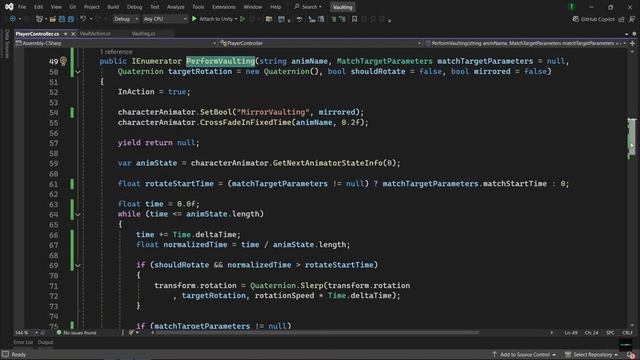Image resolution: width=640 pixels, height=360 pixels.
Task: Open the Assembly-CSharp project dropdown
Action: click(x=116, y=43)
